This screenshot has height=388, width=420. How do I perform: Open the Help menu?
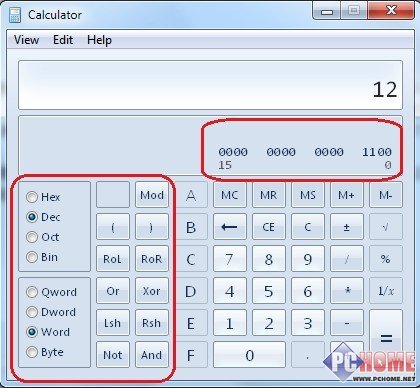(x=99, y=40)
